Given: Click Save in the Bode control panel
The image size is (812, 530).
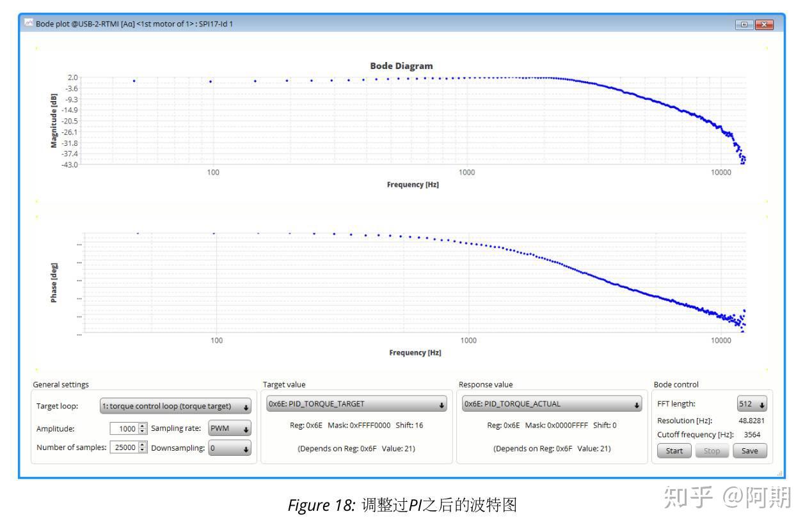Looking at the screenshot, I should (x=749, y=451).
